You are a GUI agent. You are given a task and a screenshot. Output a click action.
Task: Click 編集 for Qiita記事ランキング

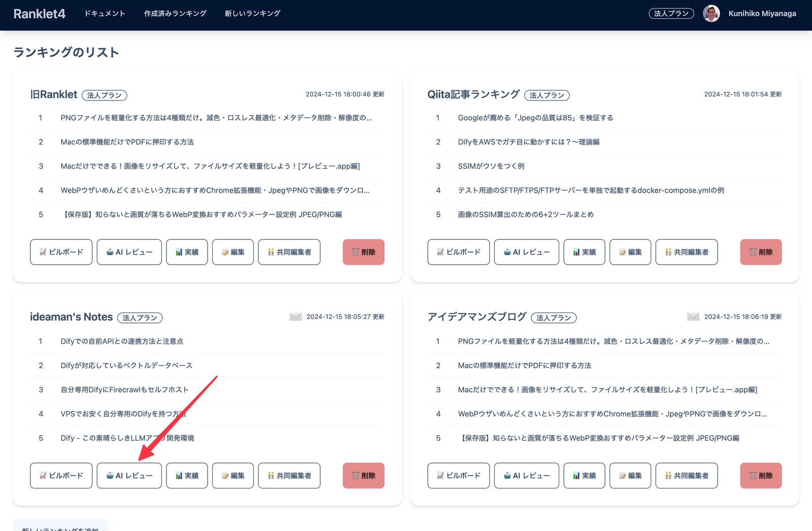(x=630, y=252)
